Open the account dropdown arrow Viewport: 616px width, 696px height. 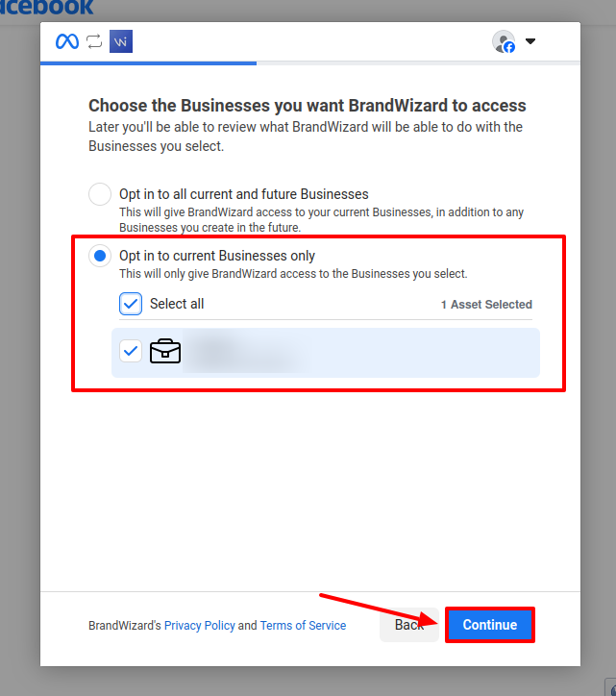(530, 41)
